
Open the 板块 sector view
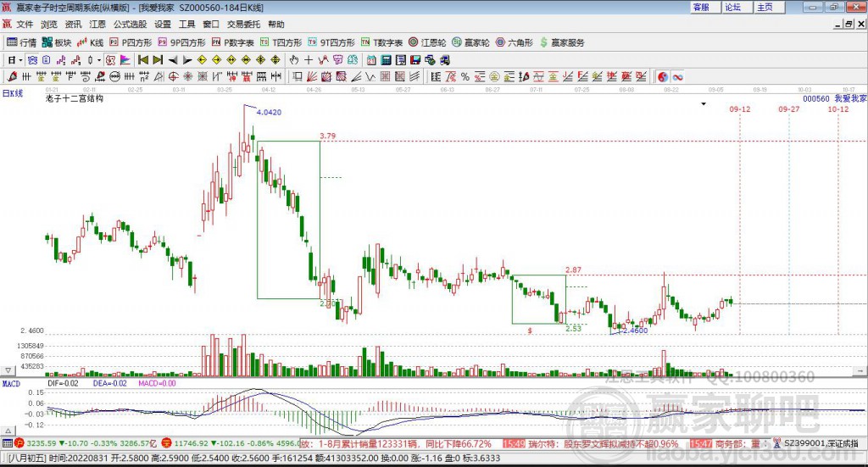(x=57, y=42)
